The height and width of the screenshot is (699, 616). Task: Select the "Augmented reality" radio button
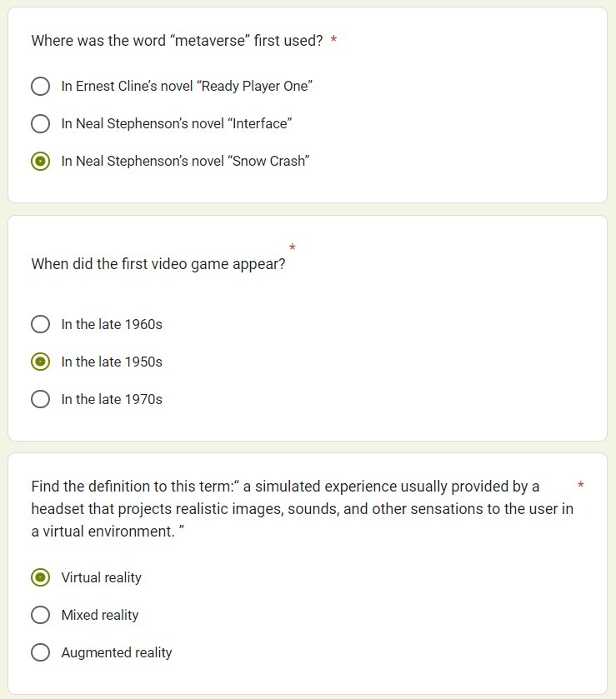pyautogui.click(x=40, y=652)
